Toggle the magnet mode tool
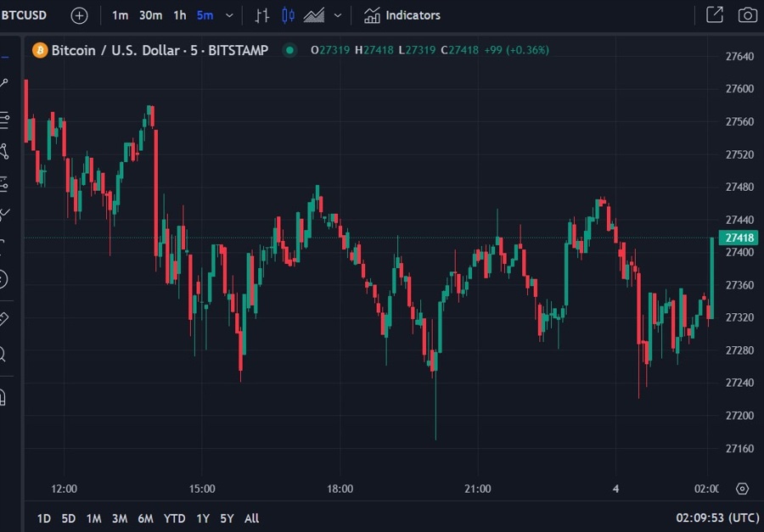The width and height of the screenshot is (764, 532). point(3,396)
